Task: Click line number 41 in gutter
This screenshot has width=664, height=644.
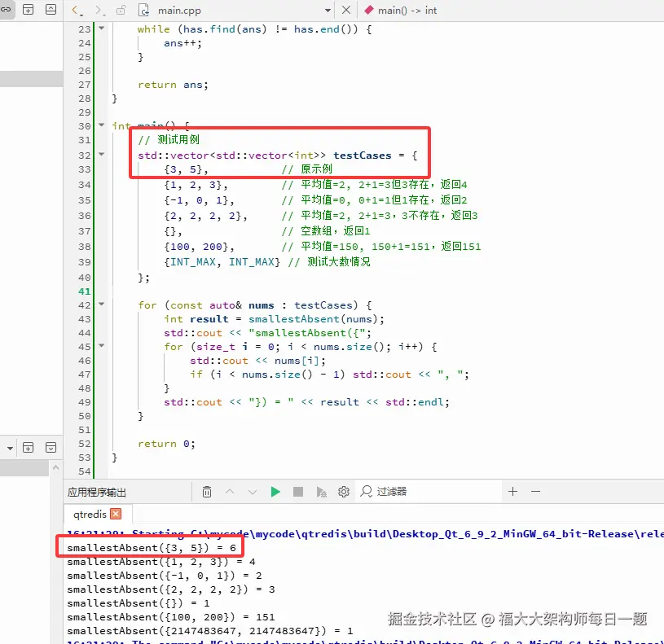Action: [84, 291]
